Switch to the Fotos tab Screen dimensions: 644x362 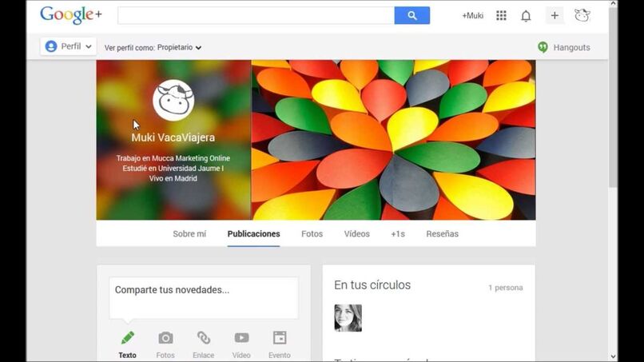click(x=312, y=234)
